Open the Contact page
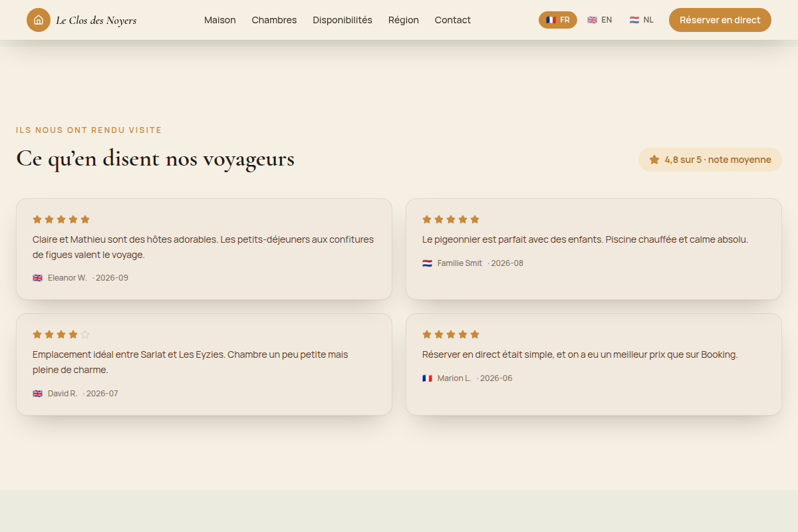Viewport: 798px width, 532px height. 453,20
